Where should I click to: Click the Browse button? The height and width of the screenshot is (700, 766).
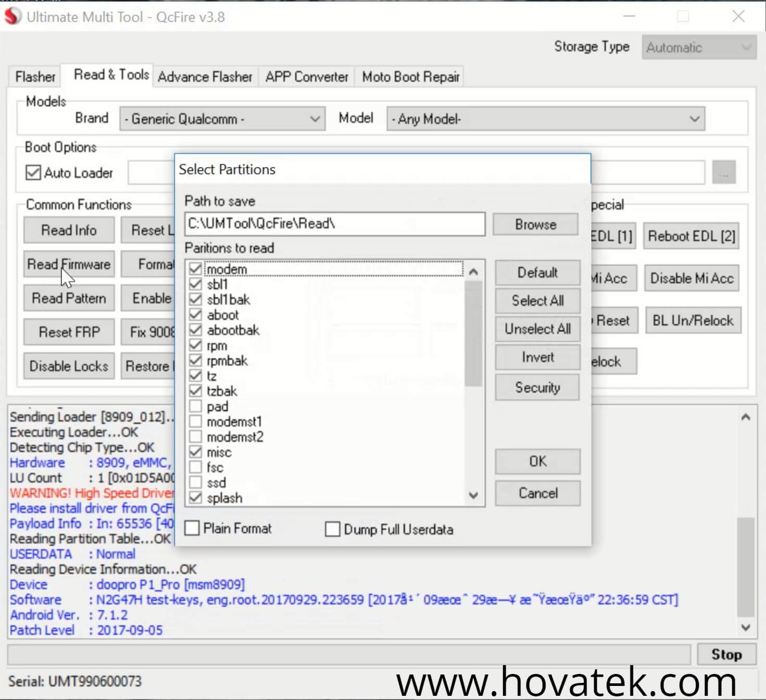(x=535, y=224)
